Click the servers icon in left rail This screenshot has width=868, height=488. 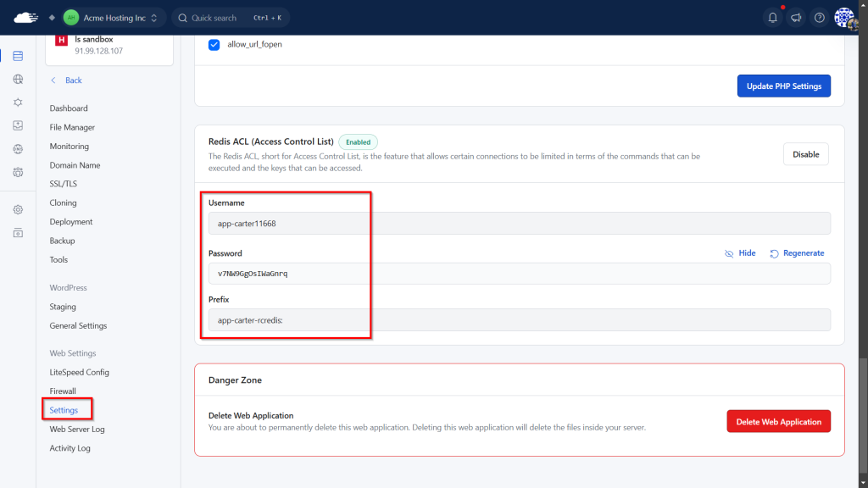point(18,56)
